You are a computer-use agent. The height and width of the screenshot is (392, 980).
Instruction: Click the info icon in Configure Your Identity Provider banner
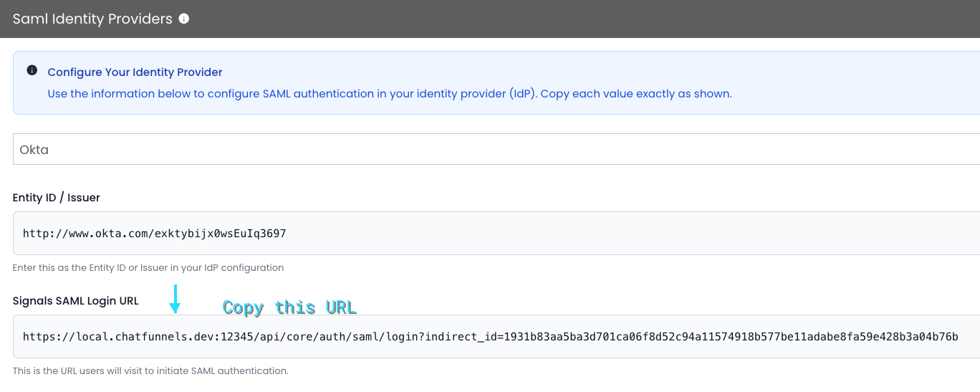point(32,70)
